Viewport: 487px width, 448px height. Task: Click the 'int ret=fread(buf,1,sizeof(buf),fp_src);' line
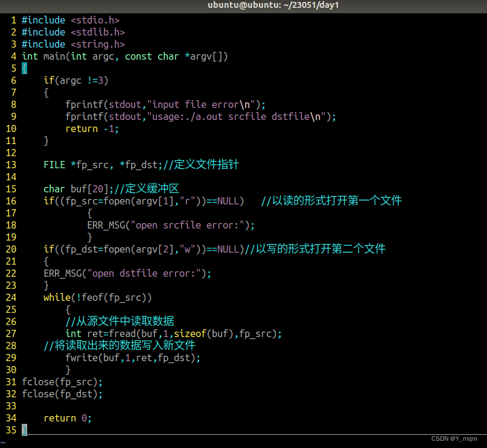click(x=174, y=334)
